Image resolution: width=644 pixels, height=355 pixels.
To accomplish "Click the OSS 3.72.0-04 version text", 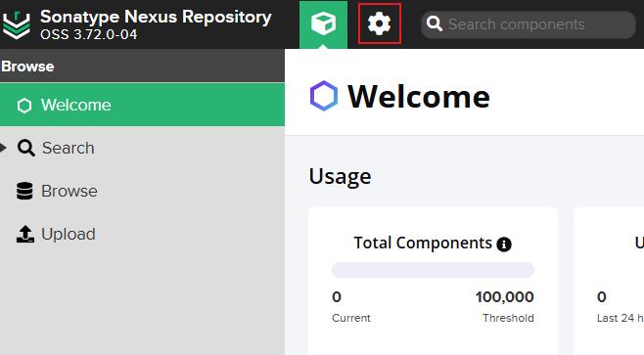I will [x=89, y=34].
